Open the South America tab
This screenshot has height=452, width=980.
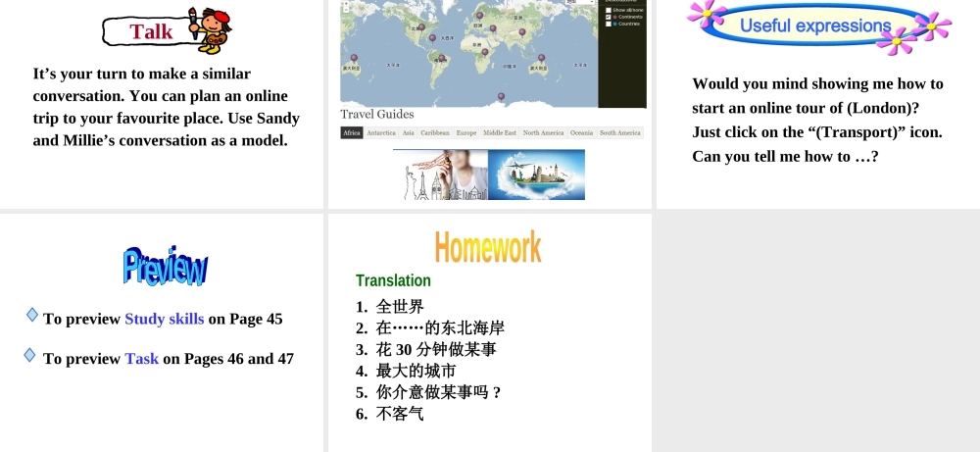click(x=620, y=132)
